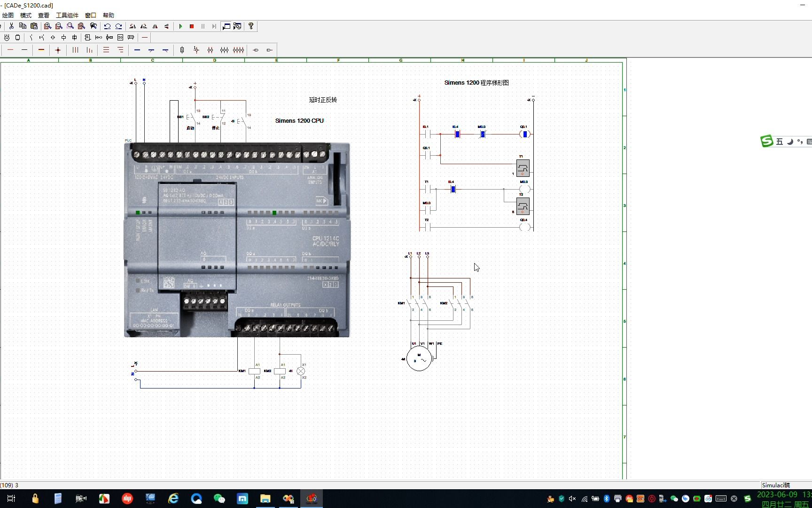The width and height of the screenshot is (812, 508).
Task: Open the 工具组件 menu
Action: (67, 16)
